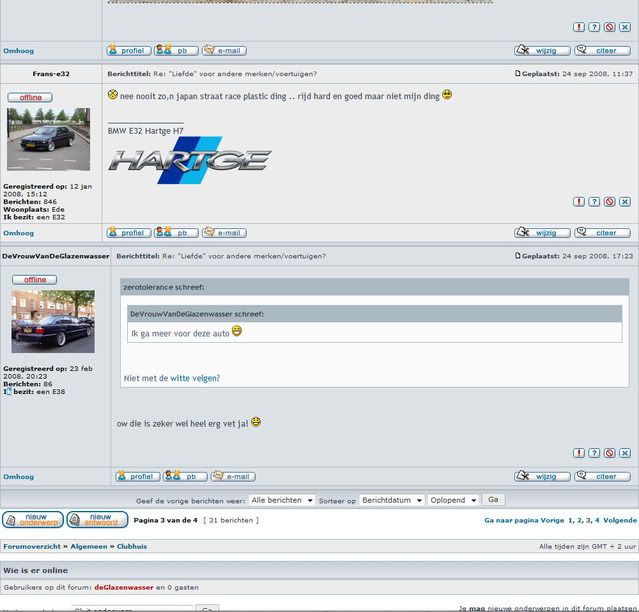This screenshot has width=639, height=612.
Task: Click the 'nieuw onderwerp' button
Action: (33, 520)
